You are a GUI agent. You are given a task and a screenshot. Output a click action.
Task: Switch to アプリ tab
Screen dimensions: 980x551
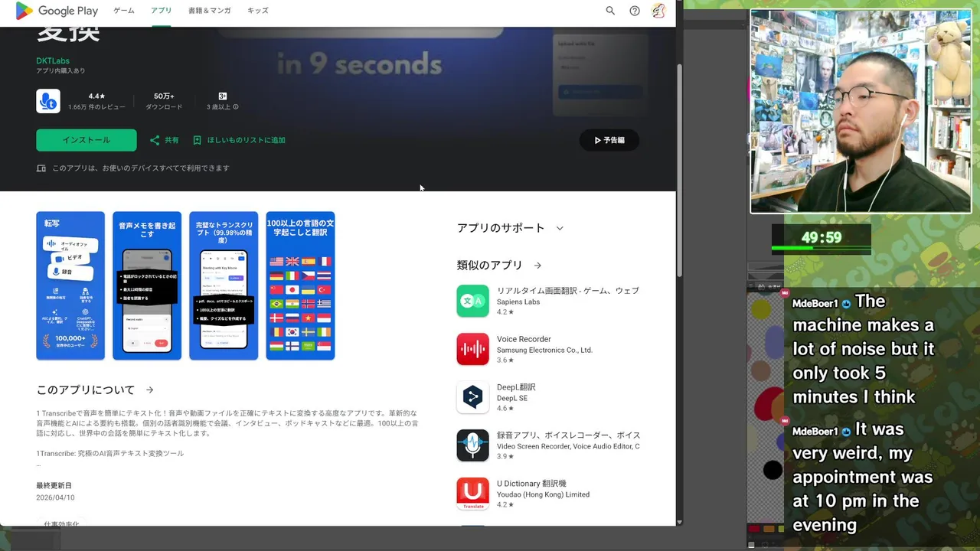pos(161,11)
